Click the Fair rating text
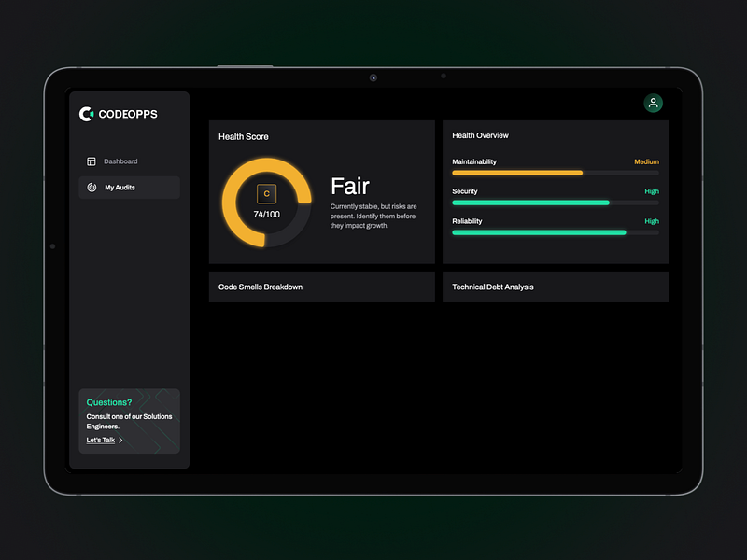Image resolution: width=747 pixels, height=560 pixels. tap(350, 186)
